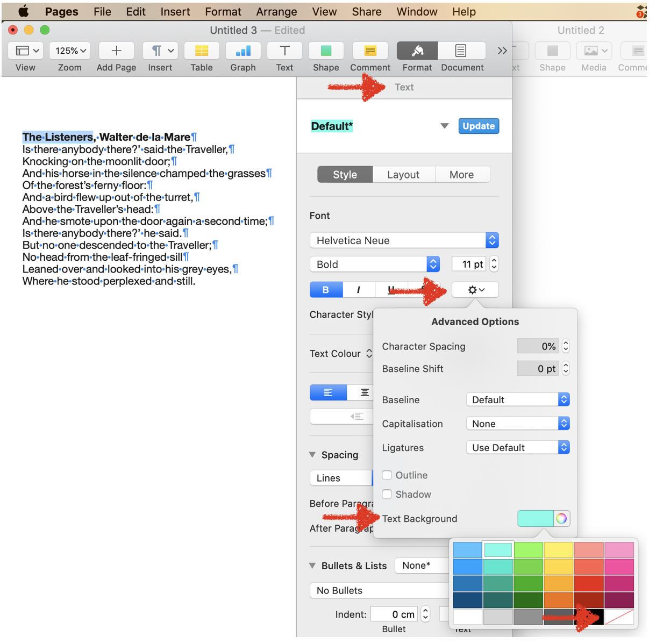Open the Pages application menu
This screenshot has height=644, width=656.
tap(61, 11)
